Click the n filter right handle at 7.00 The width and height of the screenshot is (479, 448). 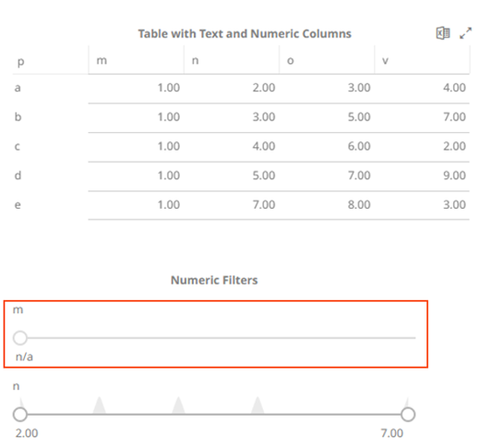pos(408,414)
